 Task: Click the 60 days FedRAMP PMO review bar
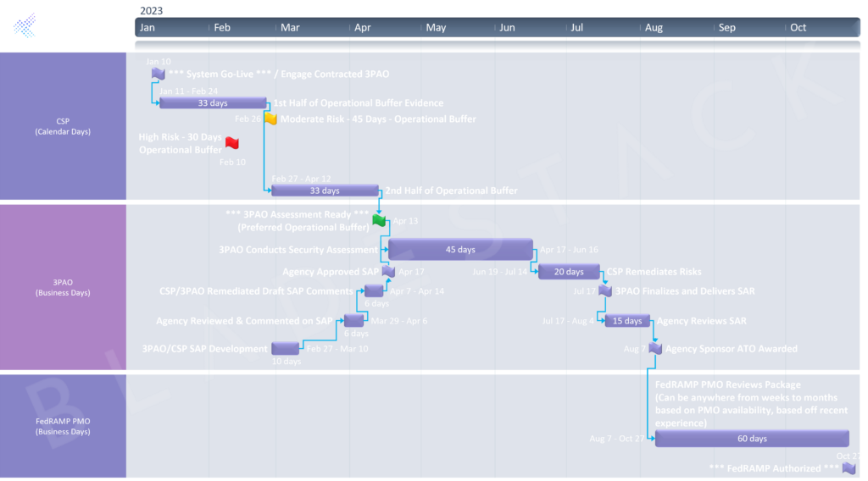[752, 439]
